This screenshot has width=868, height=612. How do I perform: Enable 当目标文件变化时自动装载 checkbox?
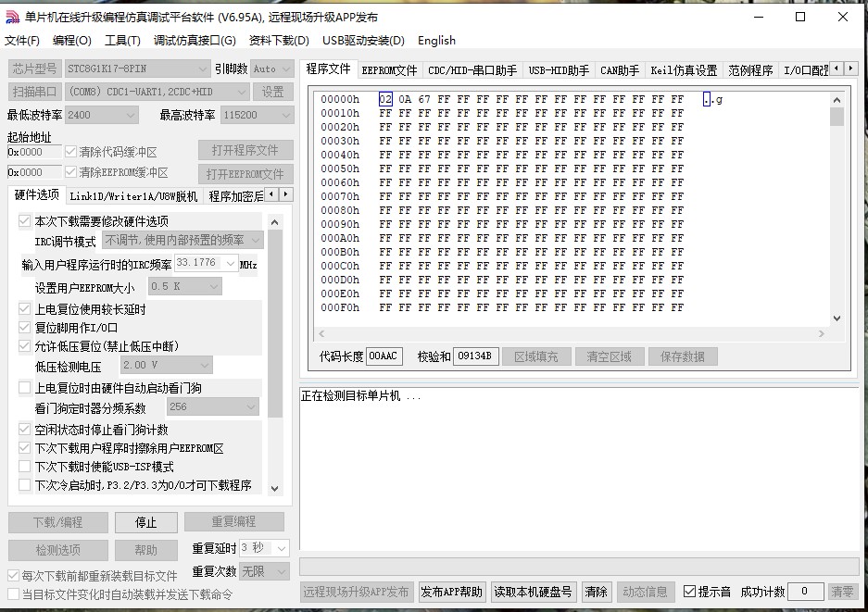pos(13,594)
